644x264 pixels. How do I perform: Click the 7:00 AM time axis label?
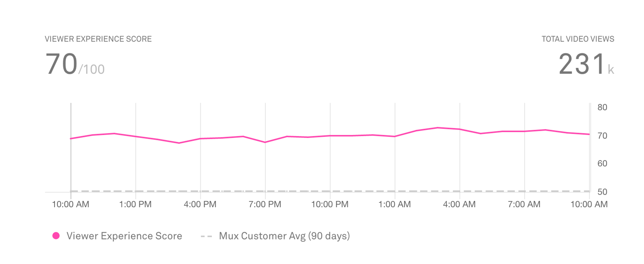(x=524, y=204)
